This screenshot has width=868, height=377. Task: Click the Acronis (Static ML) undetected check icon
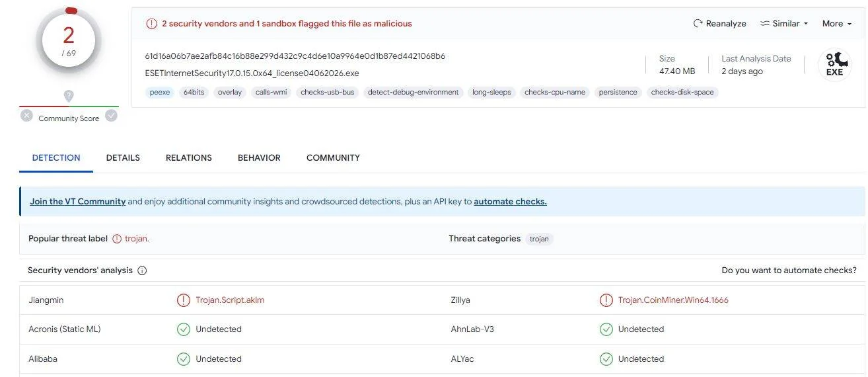(x=183, y=329)
